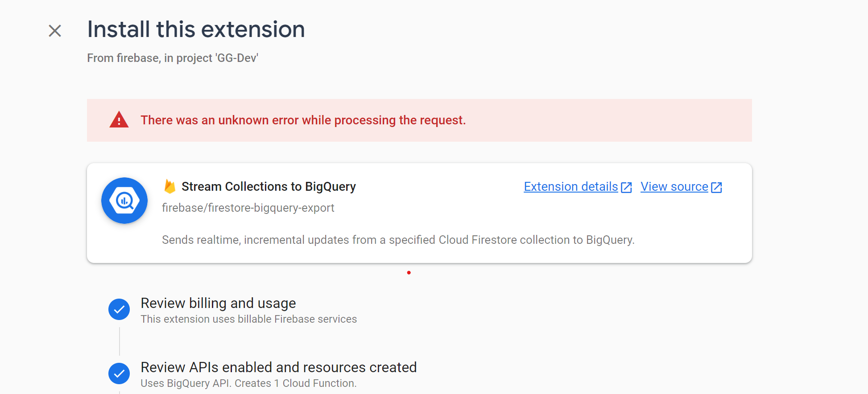Dismiss the install dialog with the X
Screen dimensions: 868x394
point(54,30)
